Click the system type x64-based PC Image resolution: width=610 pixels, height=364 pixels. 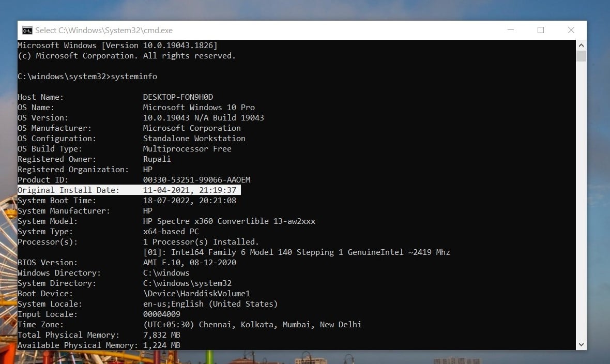[171, 231]
